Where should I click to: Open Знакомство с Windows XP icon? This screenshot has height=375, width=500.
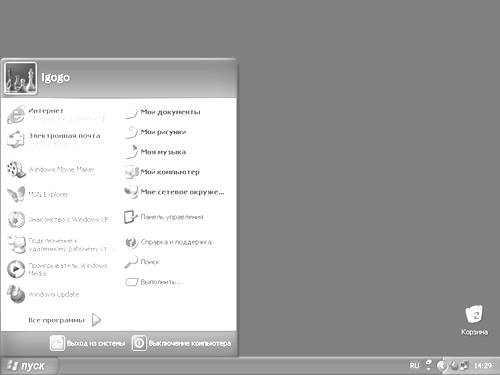pos(16,219)
